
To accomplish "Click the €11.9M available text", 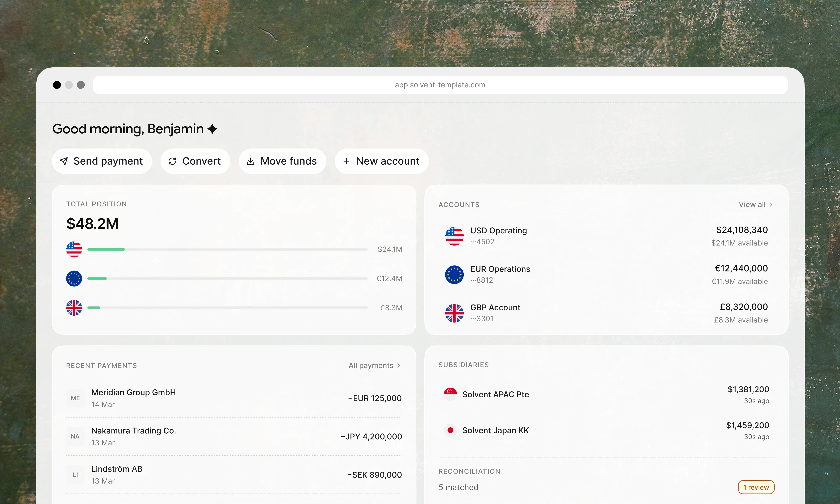I will click(739, 282).
